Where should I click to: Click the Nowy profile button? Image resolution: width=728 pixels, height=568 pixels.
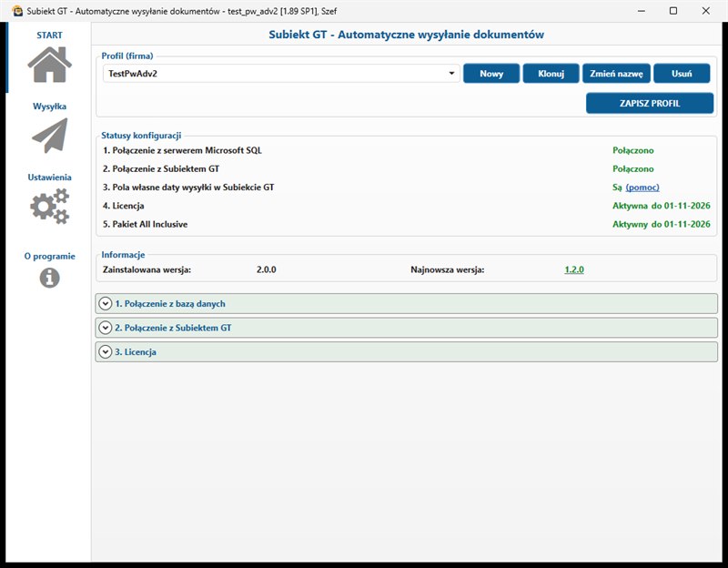point(491,74)
